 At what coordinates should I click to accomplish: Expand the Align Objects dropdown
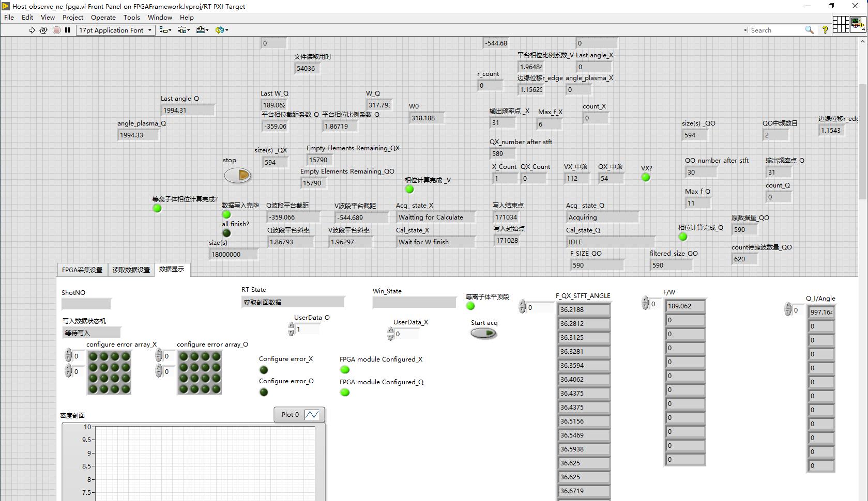pos(165,30)
